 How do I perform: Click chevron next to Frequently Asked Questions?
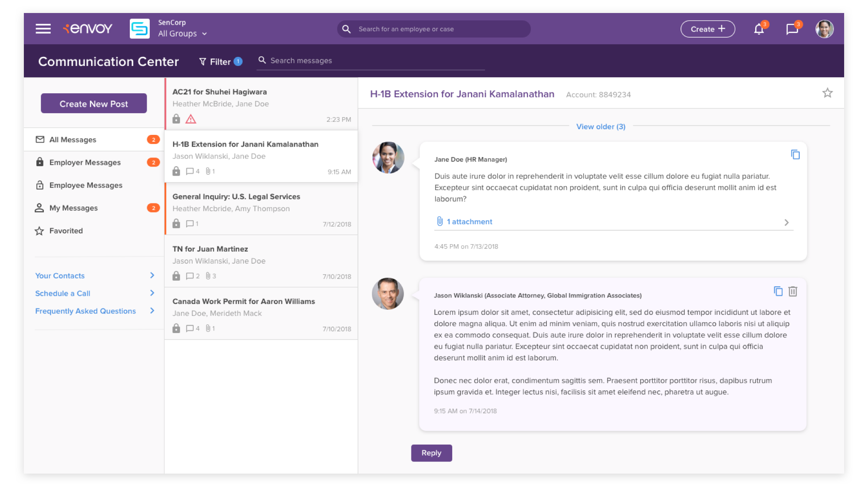(152, 311)
